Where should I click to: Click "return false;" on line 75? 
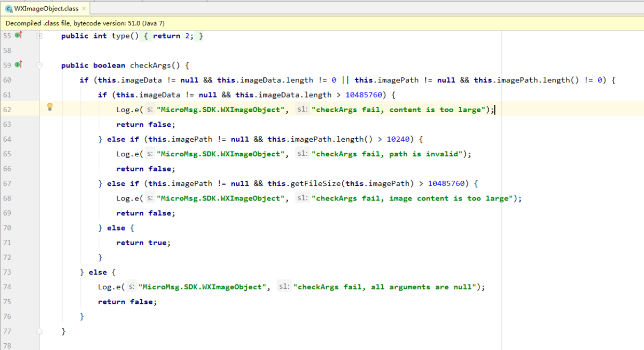[127, 302]
